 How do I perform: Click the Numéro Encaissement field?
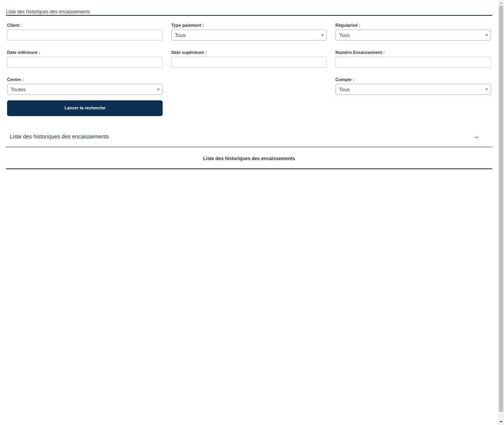(413, 62)
